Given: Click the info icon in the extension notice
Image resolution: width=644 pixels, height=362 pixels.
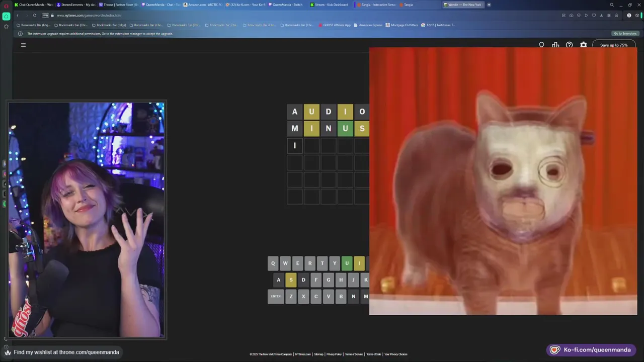Looking at the screenshot, I should pos(20,34).
